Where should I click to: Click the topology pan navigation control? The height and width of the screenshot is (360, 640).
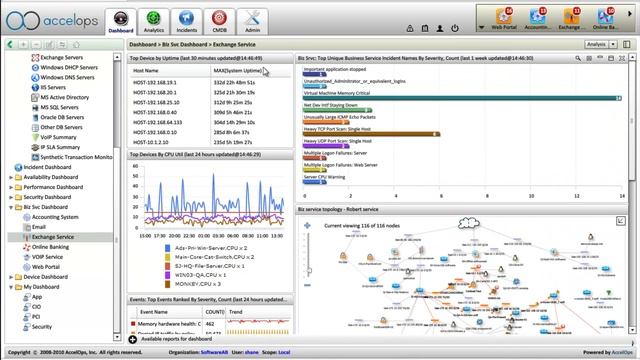(307, 225)
